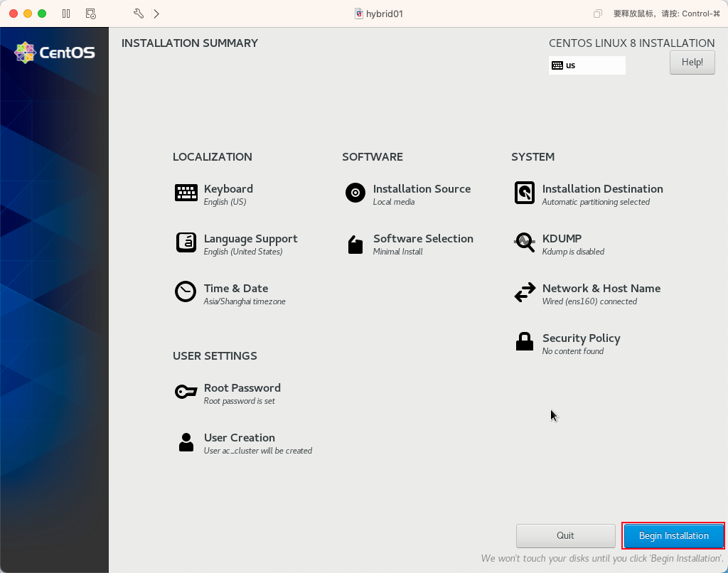Open the Help! button
The width and height of the screenshot is (728, 573).
(x=692, y=63)
